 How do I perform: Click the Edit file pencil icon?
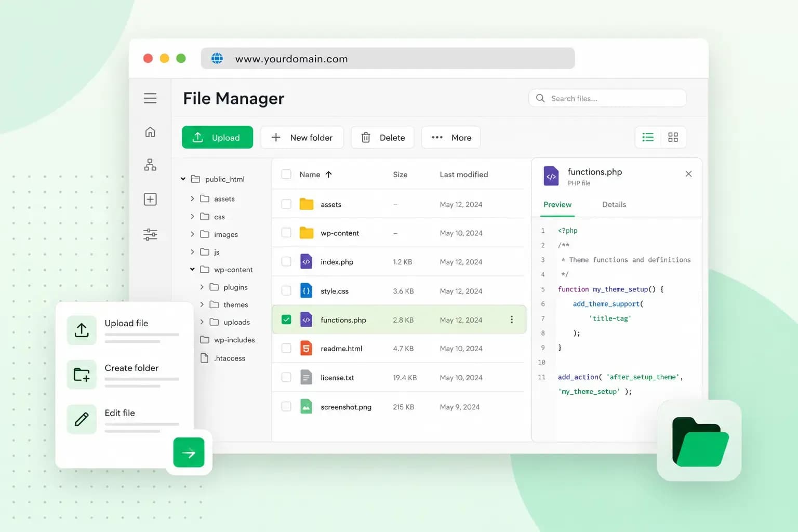point(82,419)
